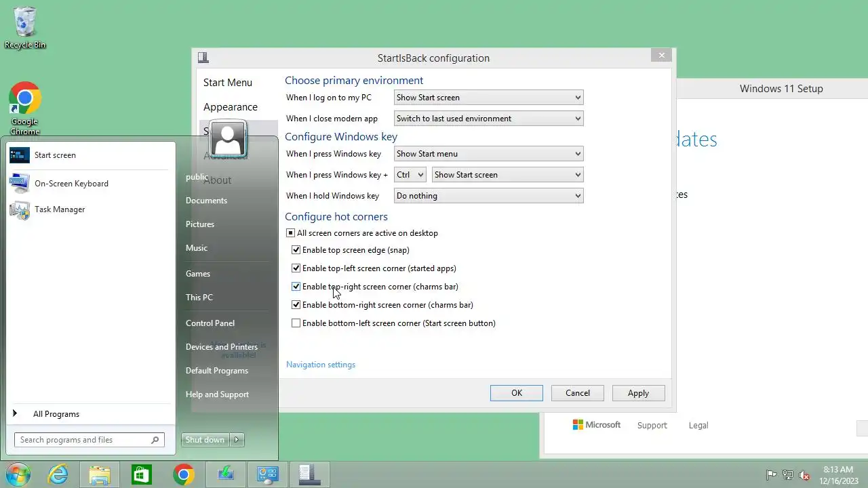Screen dimensions: 868x488
Task: Uncheck Enable top screen edge (snap)
Action: pos(296,250)
